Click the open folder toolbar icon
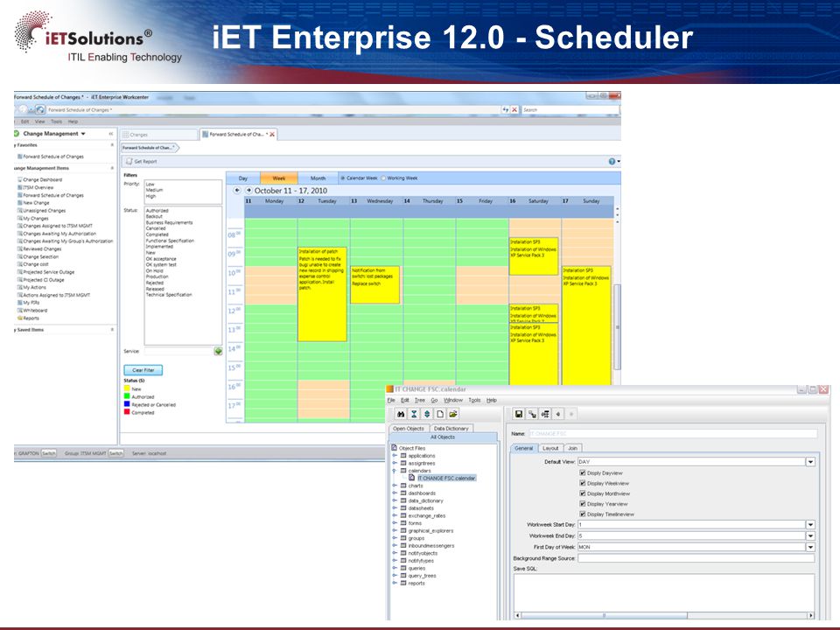This screenshot has width=840, height=630. pos(453,414)
